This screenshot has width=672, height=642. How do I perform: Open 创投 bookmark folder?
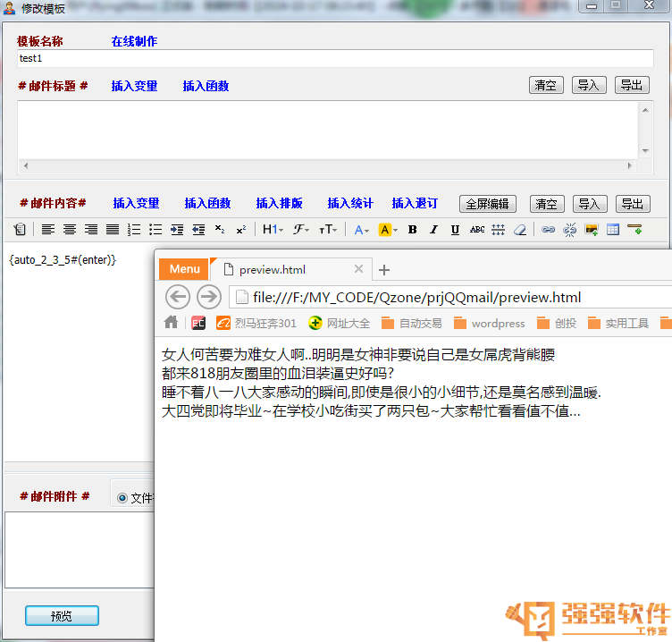click(557, 323)
